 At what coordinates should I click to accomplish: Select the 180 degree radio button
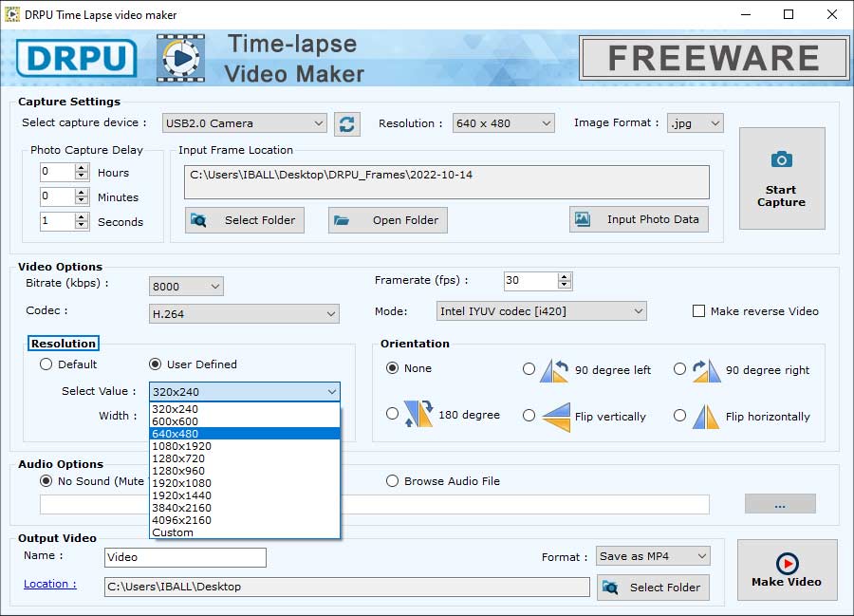[392, 414]
